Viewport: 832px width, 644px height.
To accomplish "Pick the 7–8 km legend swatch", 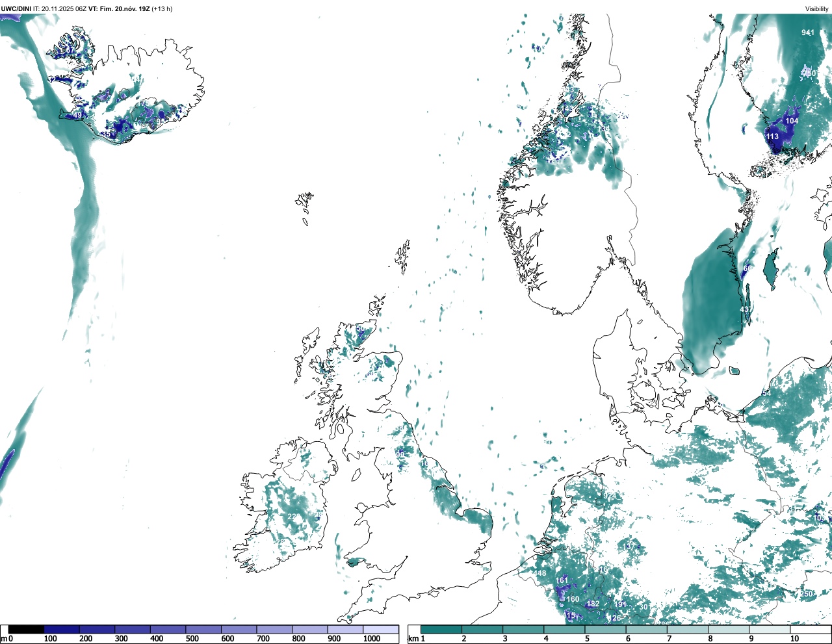I will [688, 629].
